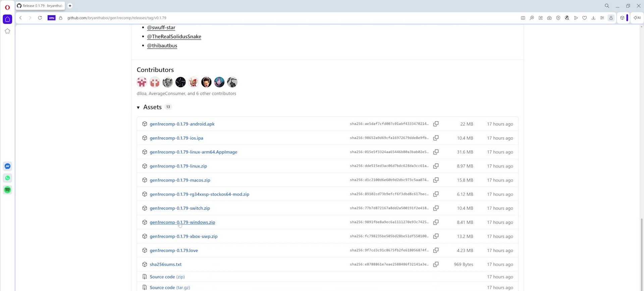Translate the page with the globe icon
Viewport: 644px width, 291px height.
coord(567,18)
